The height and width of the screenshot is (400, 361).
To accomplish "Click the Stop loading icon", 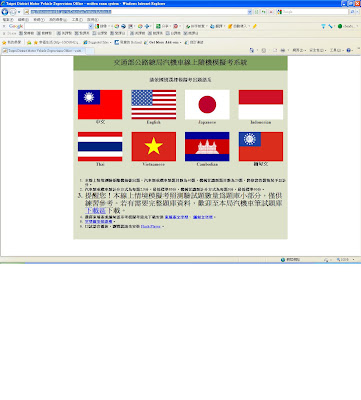I will (271, 12).
